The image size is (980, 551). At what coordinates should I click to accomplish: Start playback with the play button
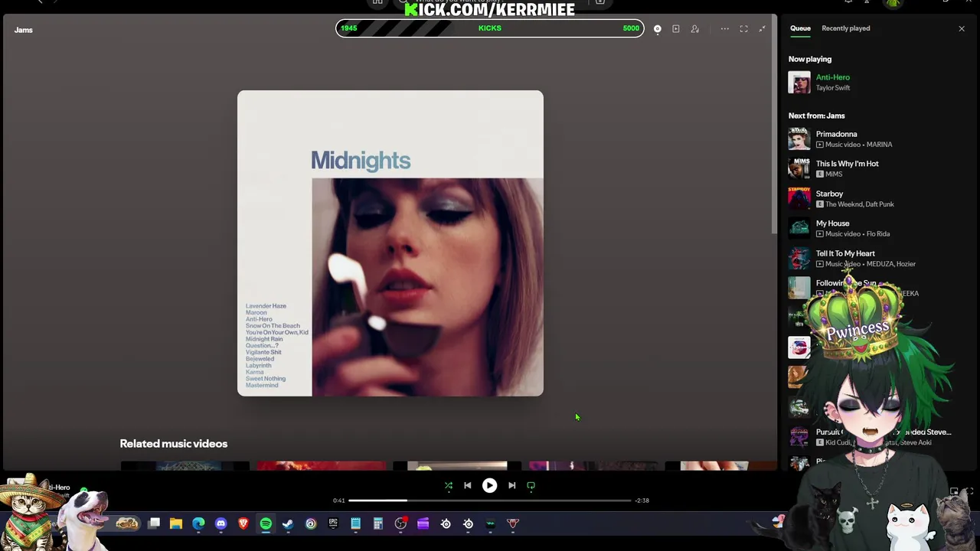coord(489,485)
